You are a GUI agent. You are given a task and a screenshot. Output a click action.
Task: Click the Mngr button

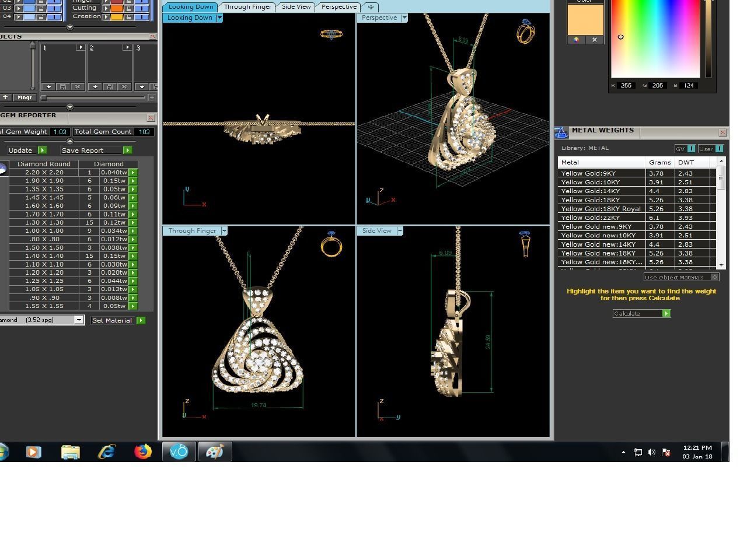coord(25,97)
